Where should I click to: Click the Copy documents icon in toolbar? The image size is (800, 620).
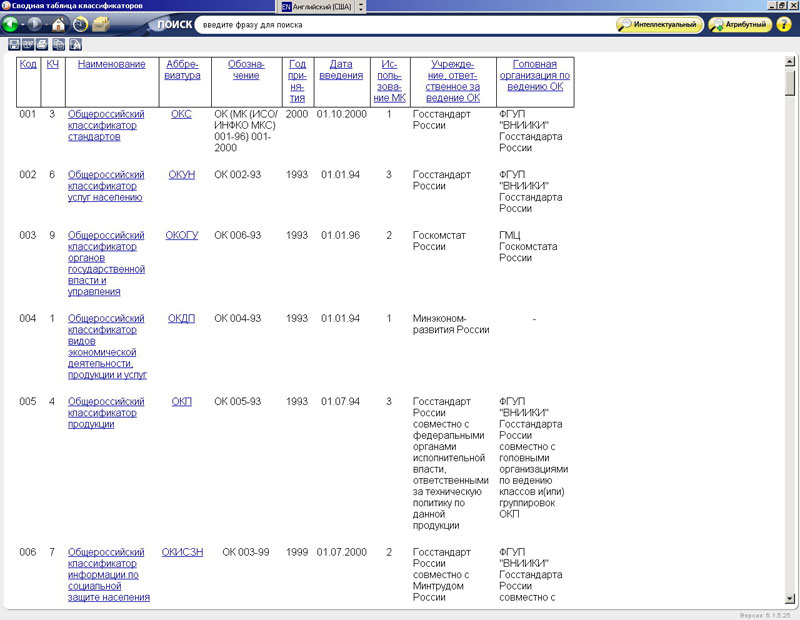click(59, 44)
